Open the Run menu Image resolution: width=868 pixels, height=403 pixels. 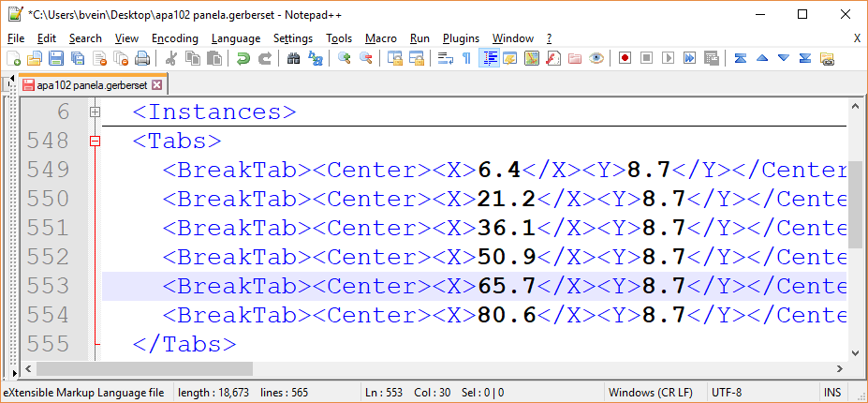(x=419, y=38)
